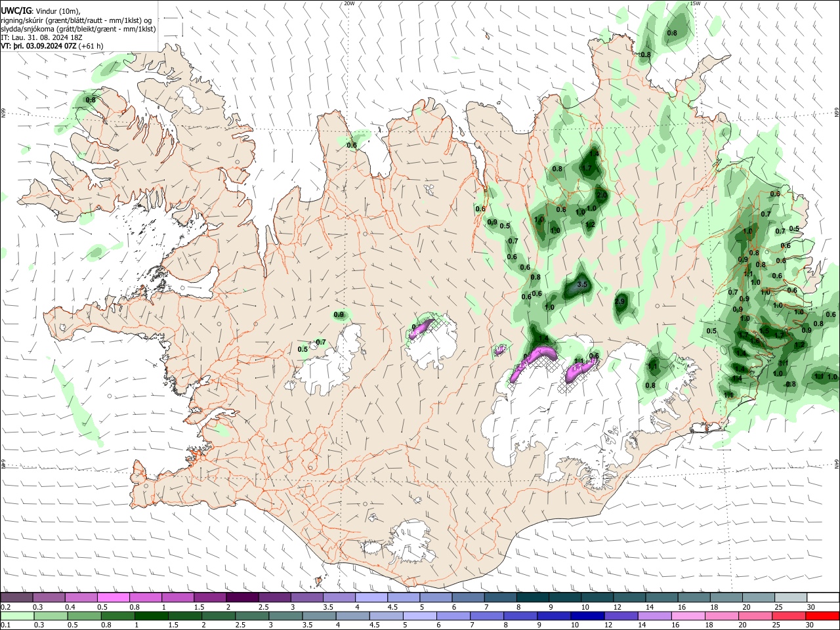Pick bottom legend row swatch between 2 and 2.5
This screenshot has width=840, height=630.
pyautogui.click(x=219, y=616)
